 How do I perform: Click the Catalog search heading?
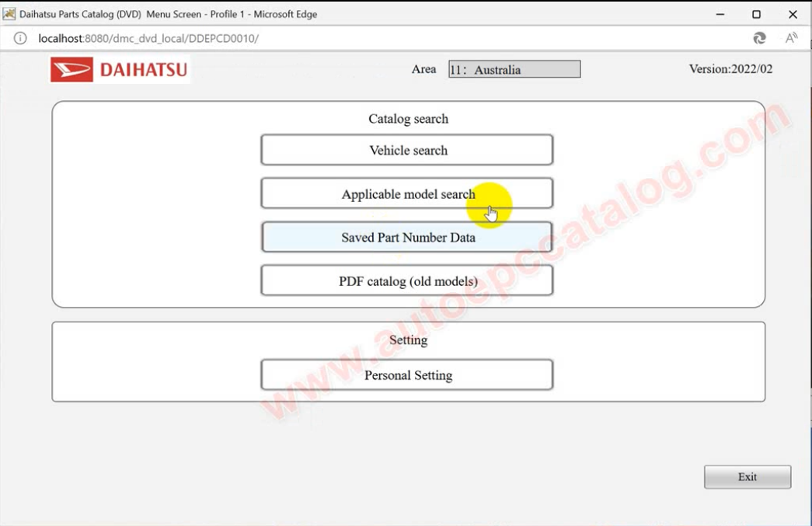click(408, 119)
